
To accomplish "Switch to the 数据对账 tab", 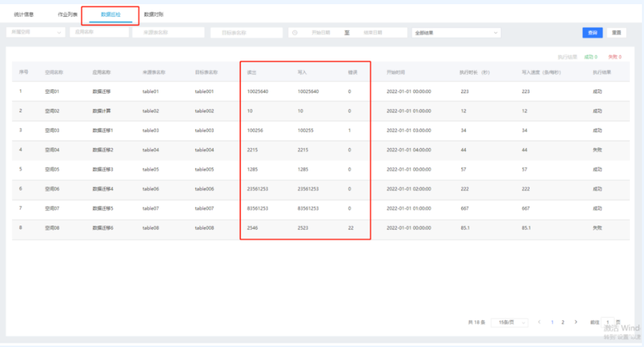I will tap(153, 14).
